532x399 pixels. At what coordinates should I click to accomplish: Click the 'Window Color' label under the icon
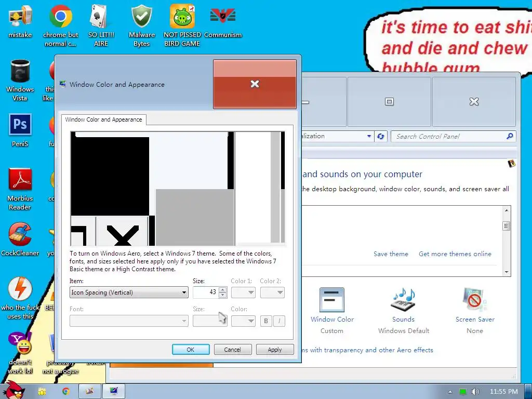click(332, 320)
